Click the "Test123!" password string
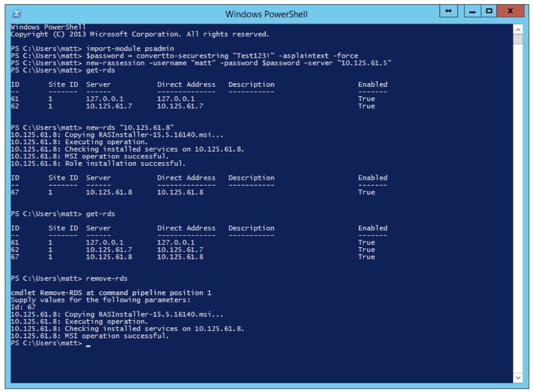 click(254, 56)
